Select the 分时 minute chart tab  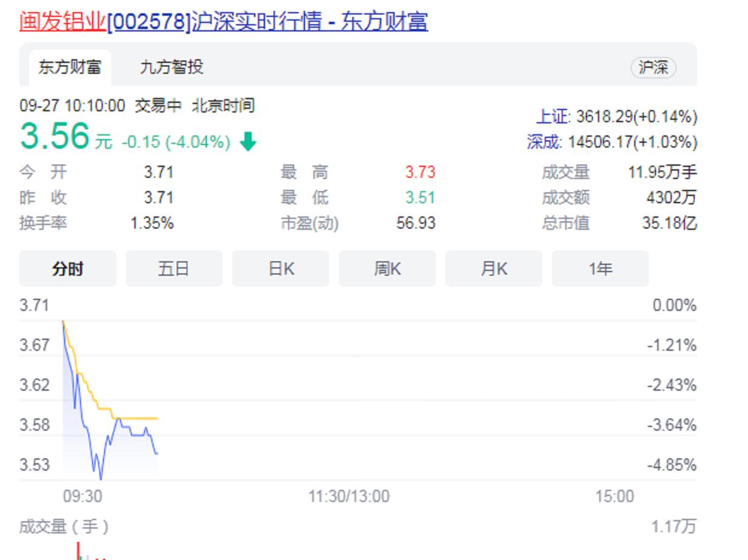(67, 268)
